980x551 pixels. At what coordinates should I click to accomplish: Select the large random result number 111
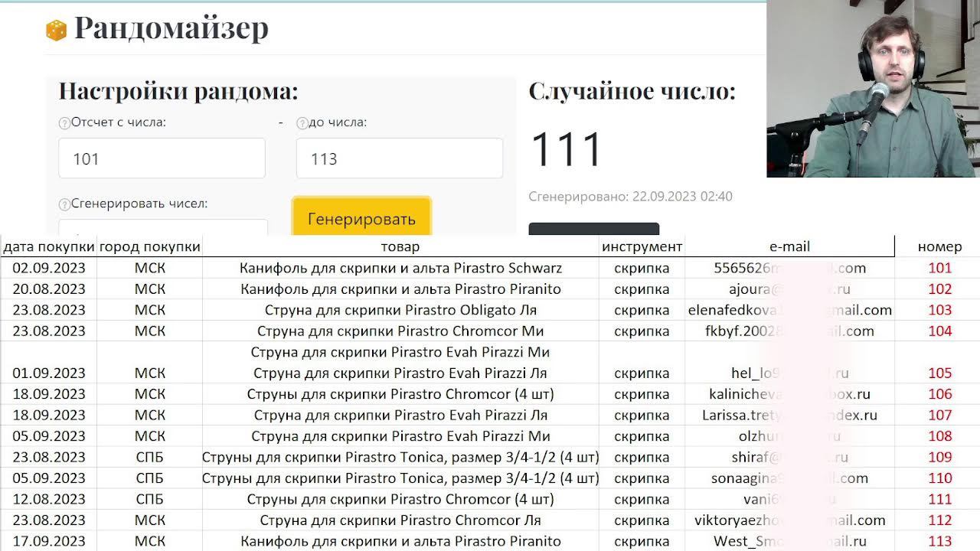567,149
